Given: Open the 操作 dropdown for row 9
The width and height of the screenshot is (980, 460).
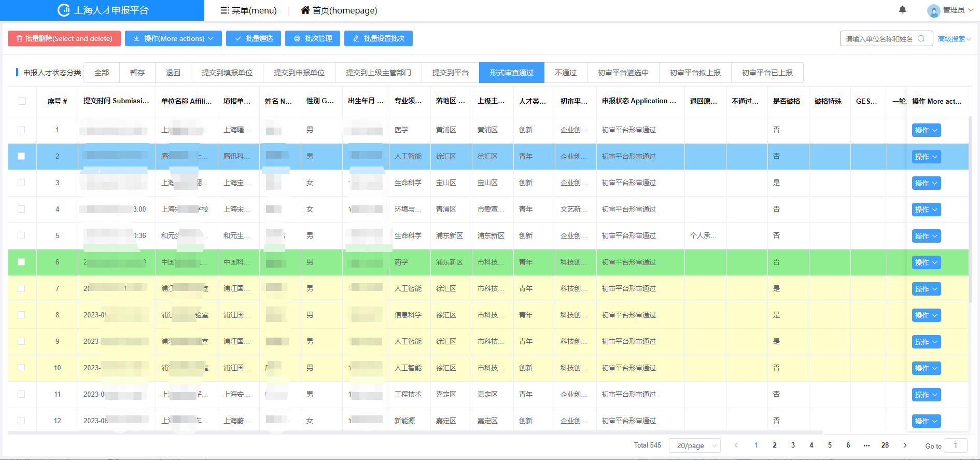Looking at the screenshot, I should click(926, 342).
